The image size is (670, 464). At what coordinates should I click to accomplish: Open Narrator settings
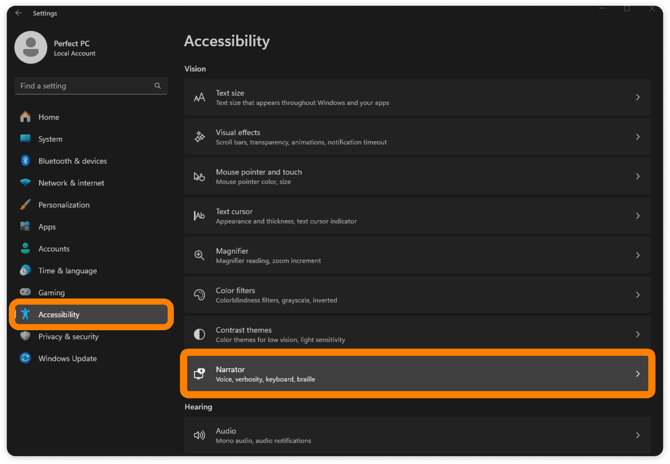click(417, 374)
